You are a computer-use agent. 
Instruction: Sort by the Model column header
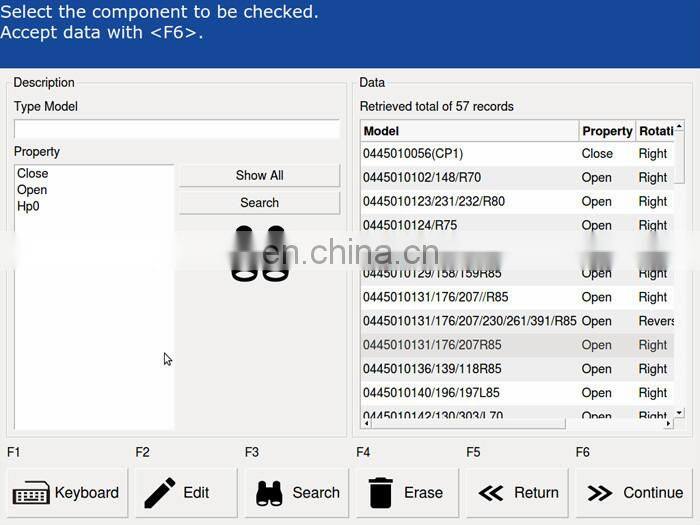469,131
